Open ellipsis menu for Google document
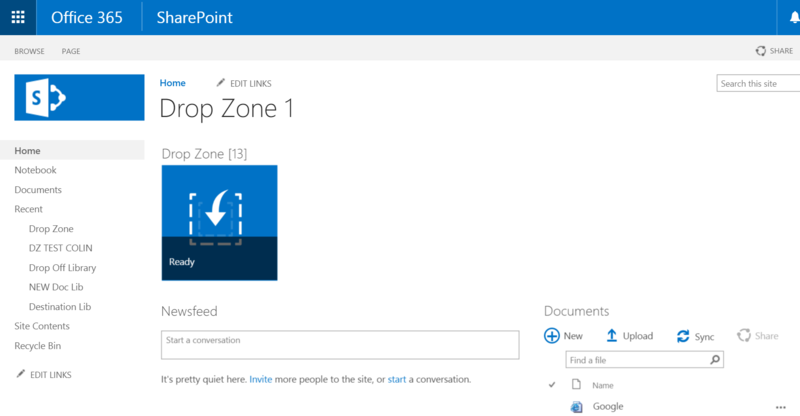Viewport: 800px width, 416px height. pos(781,407)
